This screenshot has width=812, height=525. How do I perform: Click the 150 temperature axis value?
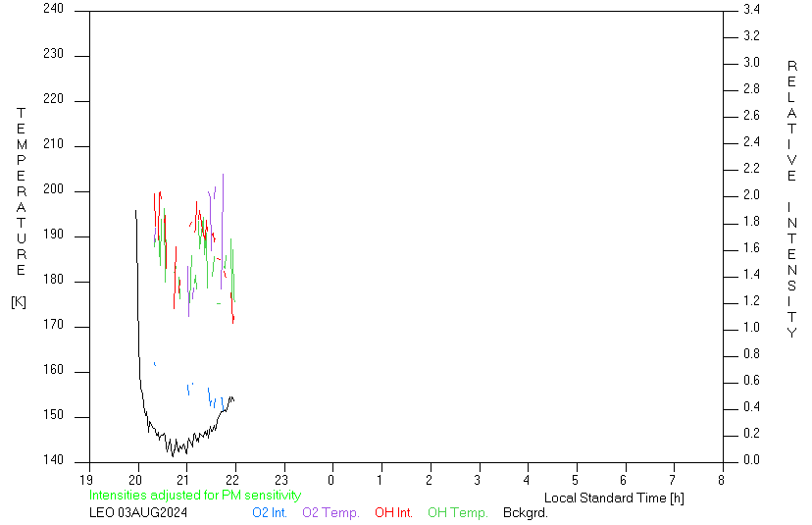(53, 415)
